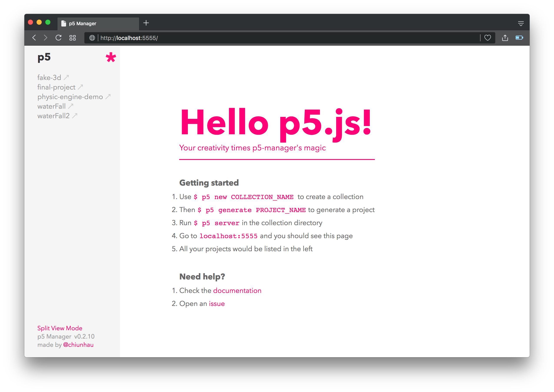
Task: Open a new tab with plus
Action: click(x=146, y=23)
